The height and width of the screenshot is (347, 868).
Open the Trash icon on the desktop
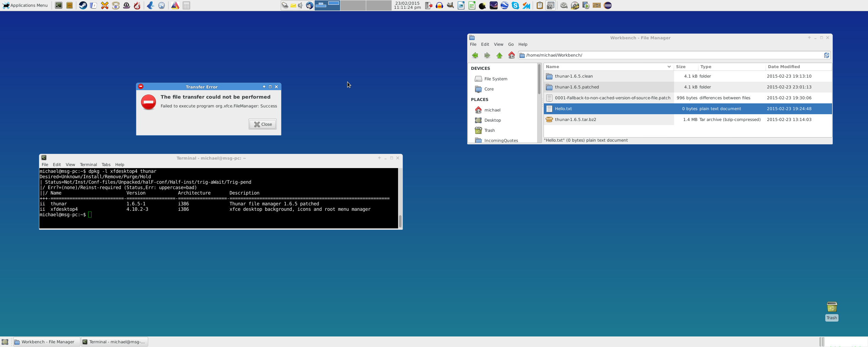[x=832, y=307]
